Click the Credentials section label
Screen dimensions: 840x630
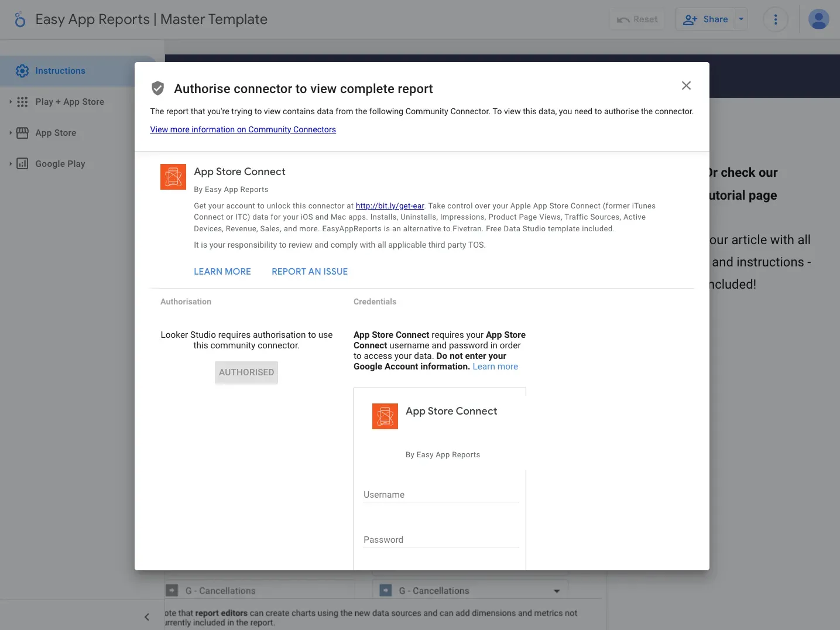(x=375, y=302)
